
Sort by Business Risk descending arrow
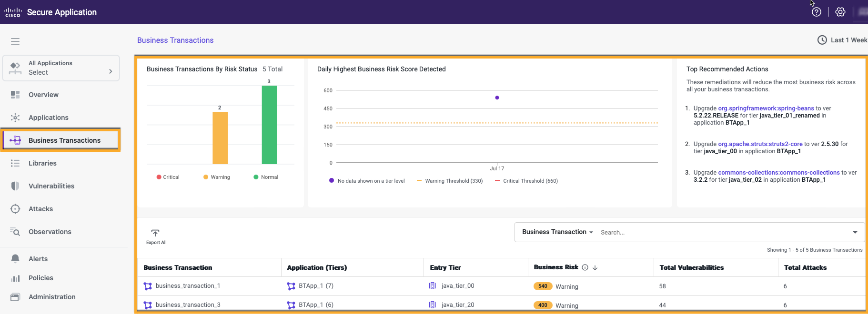[x=595, y=268]
